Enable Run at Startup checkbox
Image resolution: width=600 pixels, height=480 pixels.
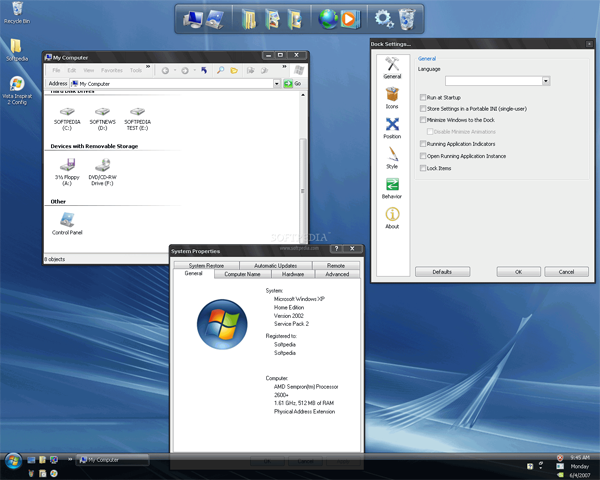(424, 97)
